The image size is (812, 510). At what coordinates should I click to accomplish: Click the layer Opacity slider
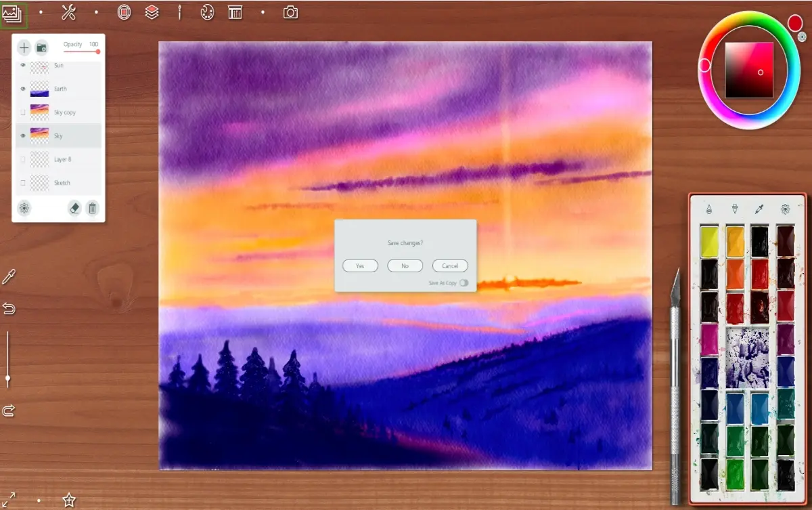[x=81, y=51]
